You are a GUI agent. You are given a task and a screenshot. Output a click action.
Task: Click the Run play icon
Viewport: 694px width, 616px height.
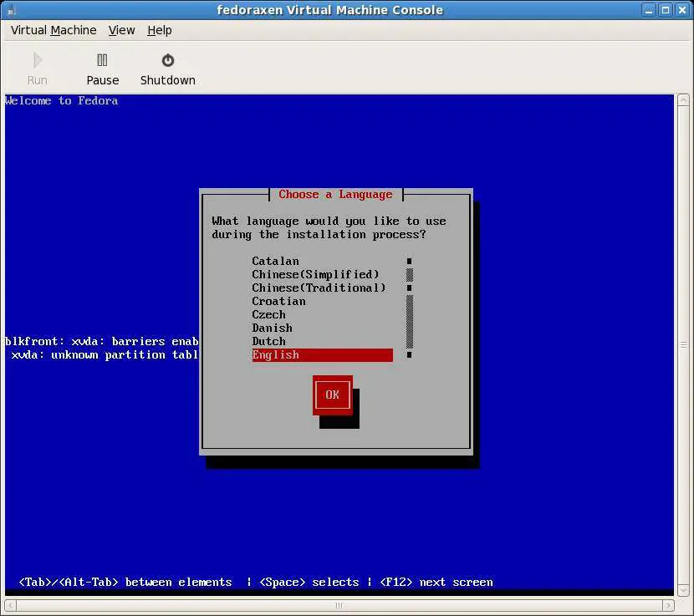37,60
